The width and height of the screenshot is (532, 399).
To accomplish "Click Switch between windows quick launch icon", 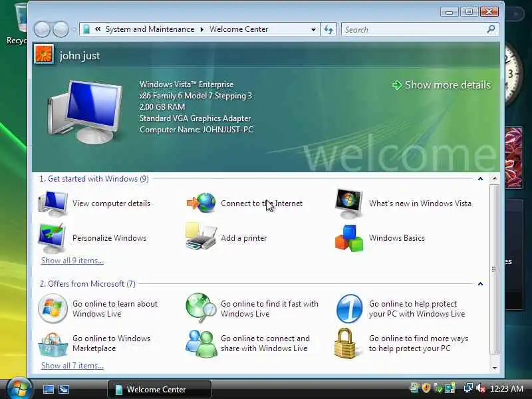I will tap(64, 389).
